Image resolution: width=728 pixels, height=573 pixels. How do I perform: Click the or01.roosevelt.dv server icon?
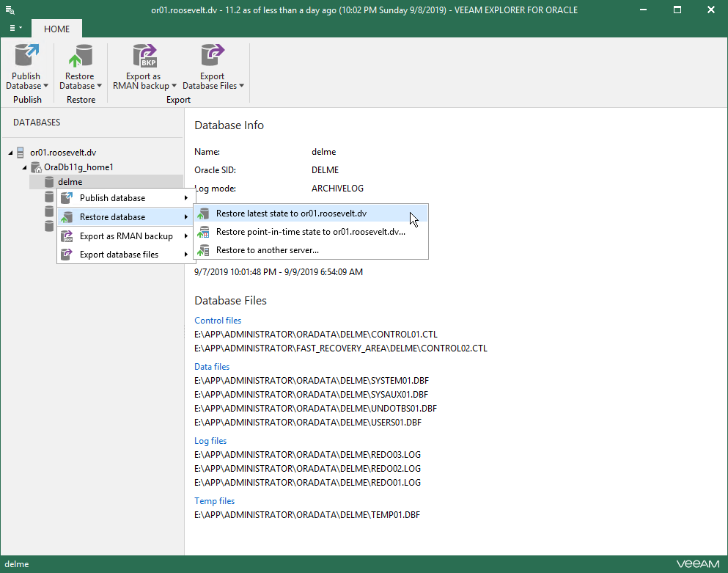[21, 153]
